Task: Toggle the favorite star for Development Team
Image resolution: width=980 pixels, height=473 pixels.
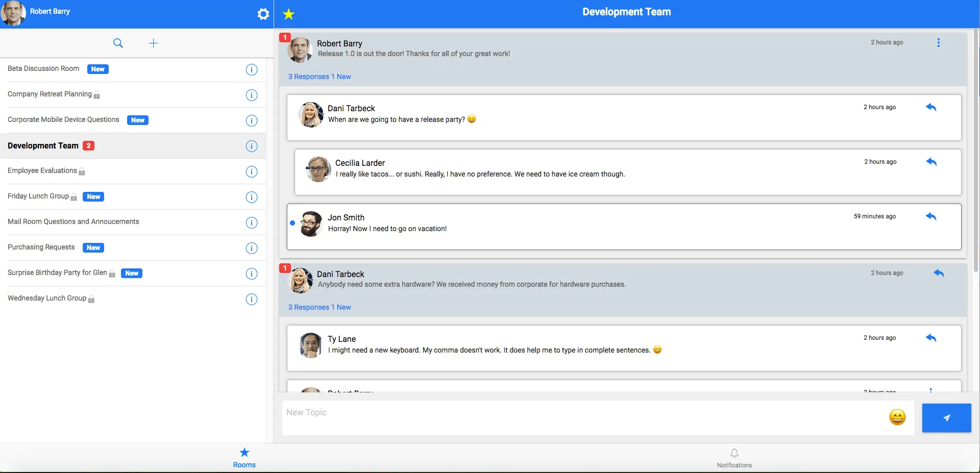Action: (x=289, y=14)
